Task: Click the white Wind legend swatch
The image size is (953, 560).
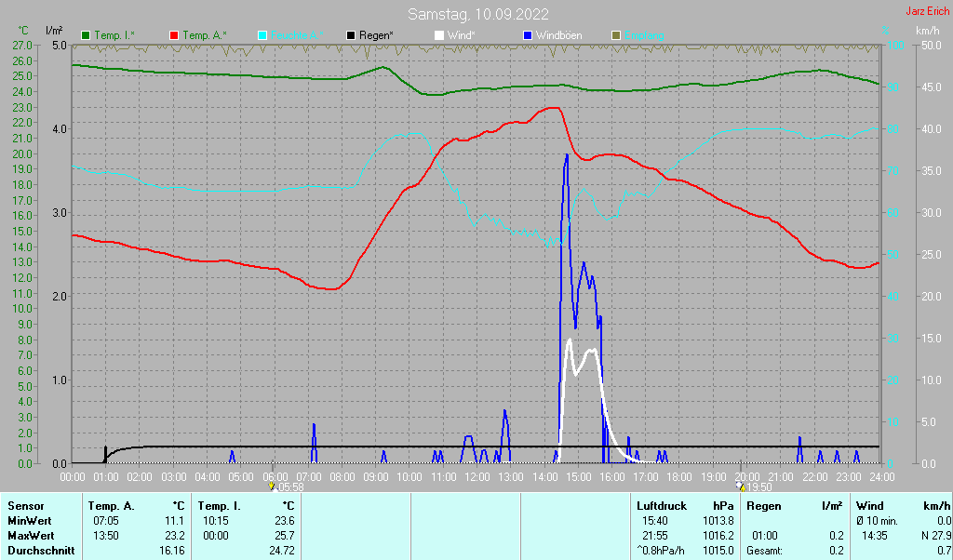Action: tap(439, 36)
